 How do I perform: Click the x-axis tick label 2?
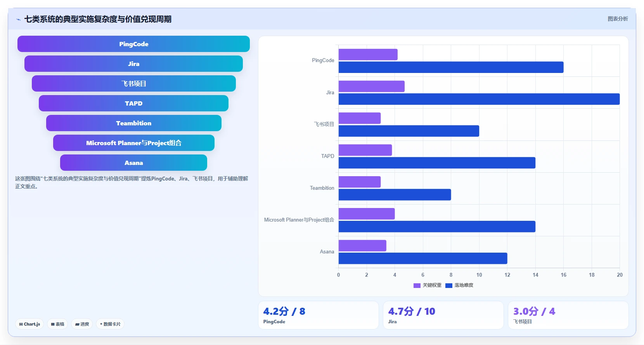tap(367, 275)
